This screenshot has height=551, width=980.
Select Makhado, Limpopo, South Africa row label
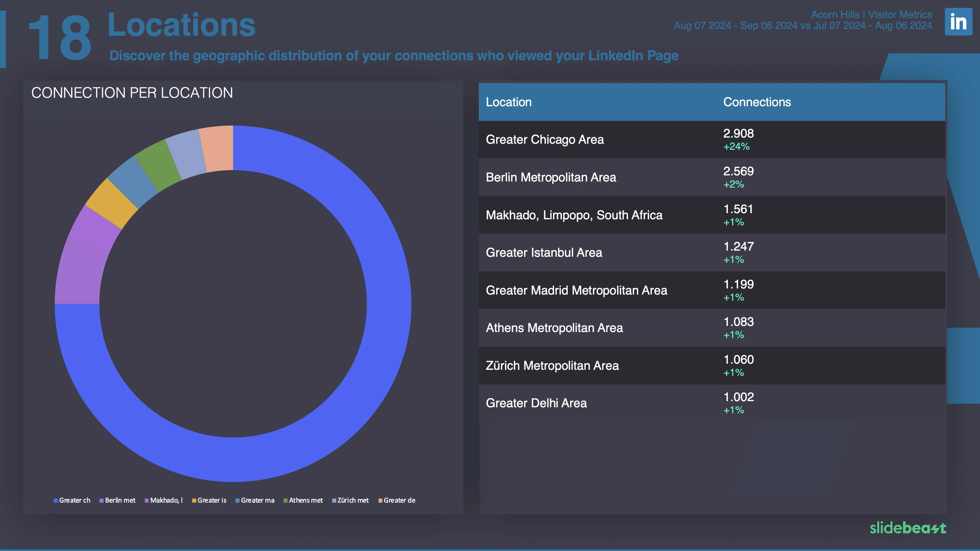coord(574,215)
